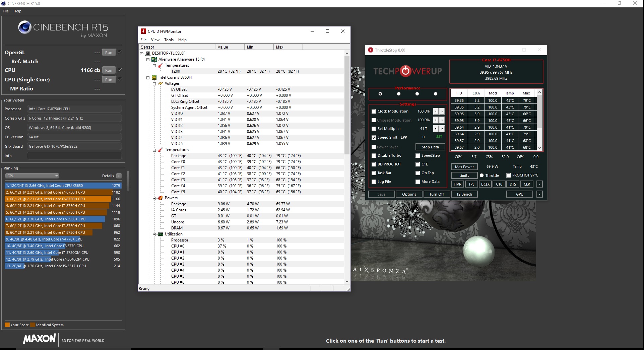The image size is (644, 350).
Task: Toggle the OpenGL test checkmark
Action: (120, 52)
